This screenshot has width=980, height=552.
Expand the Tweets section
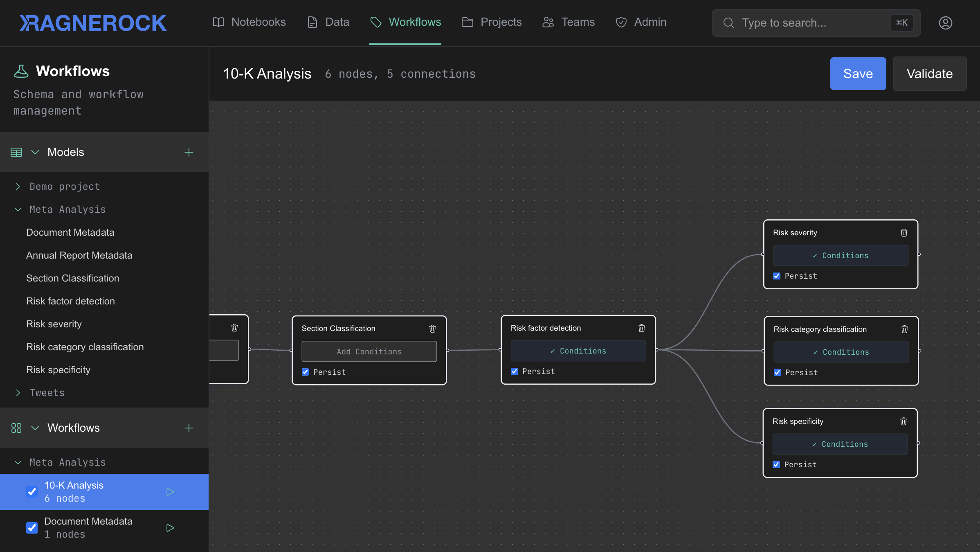(18, 393)
